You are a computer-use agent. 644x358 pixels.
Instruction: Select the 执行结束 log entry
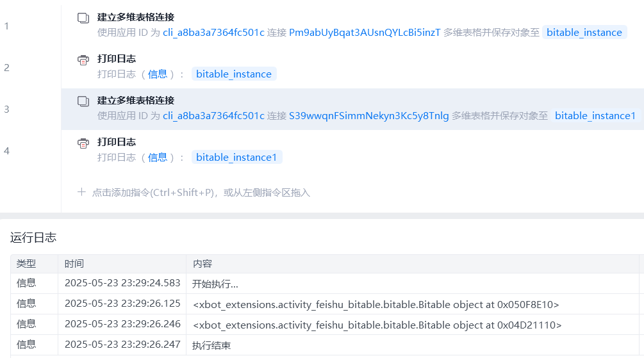(211, 345)
